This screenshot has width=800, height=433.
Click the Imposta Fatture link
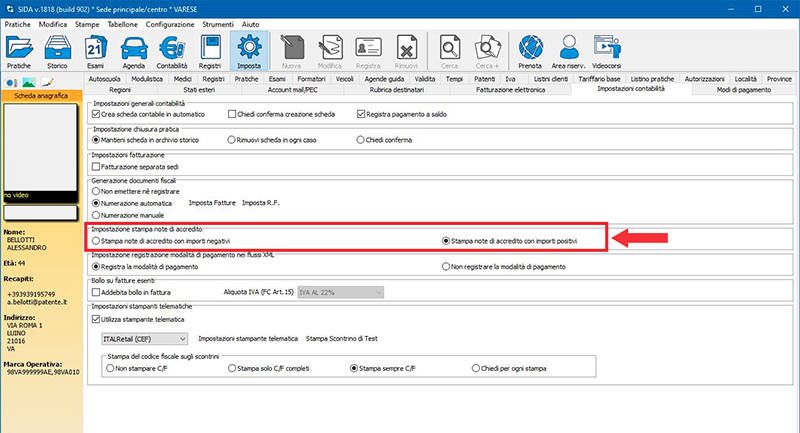211,203
